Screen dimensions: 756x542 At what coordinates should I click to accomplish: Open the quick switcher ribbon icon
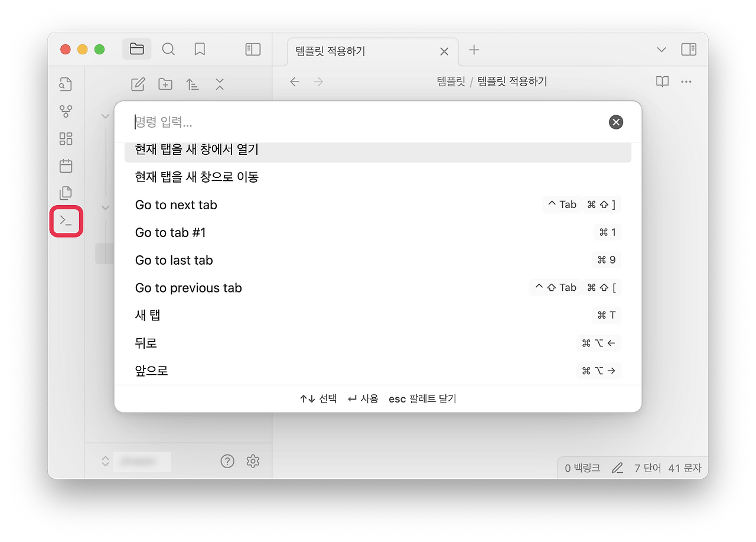pos(66,84)
